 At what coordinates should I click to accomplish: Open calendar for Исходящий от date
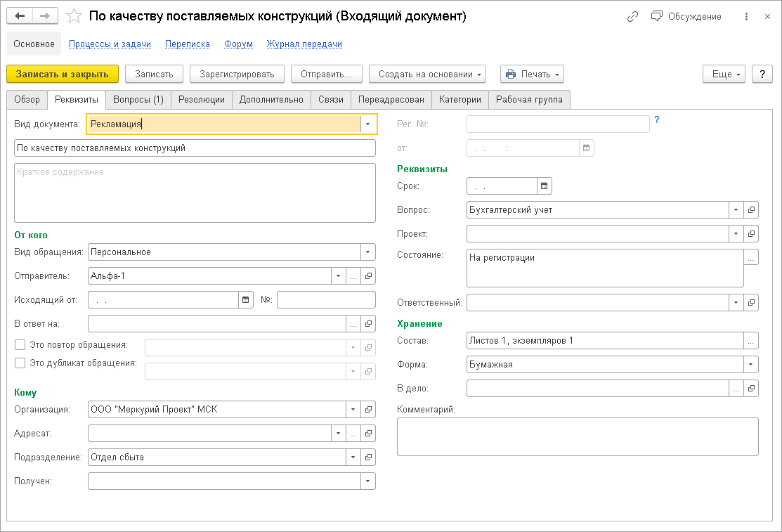(x=246, y=300)
